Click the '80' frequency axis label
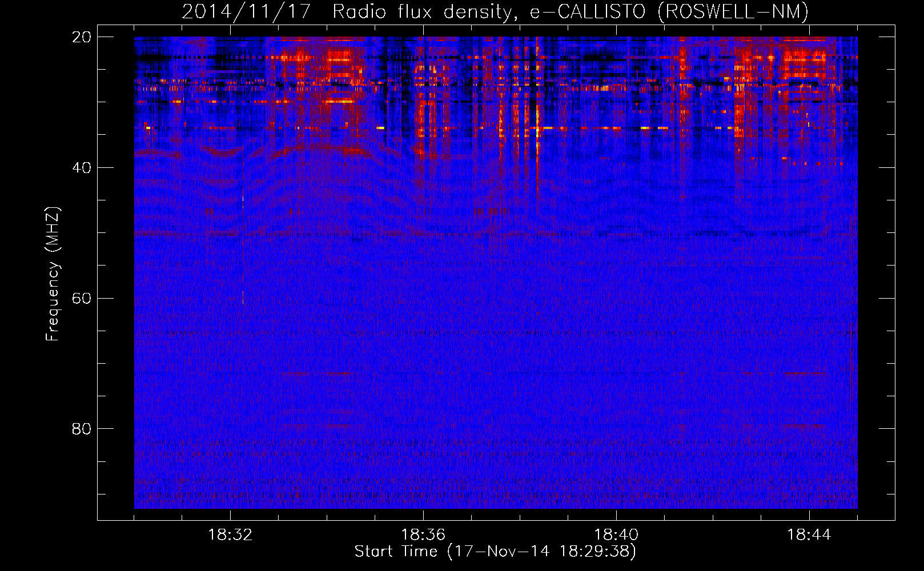This screenshot has height=571, width=924. (82, 429)
